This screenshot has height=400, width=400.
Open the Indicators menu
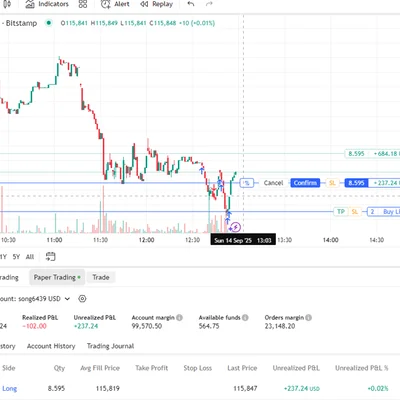pos(47,4)
